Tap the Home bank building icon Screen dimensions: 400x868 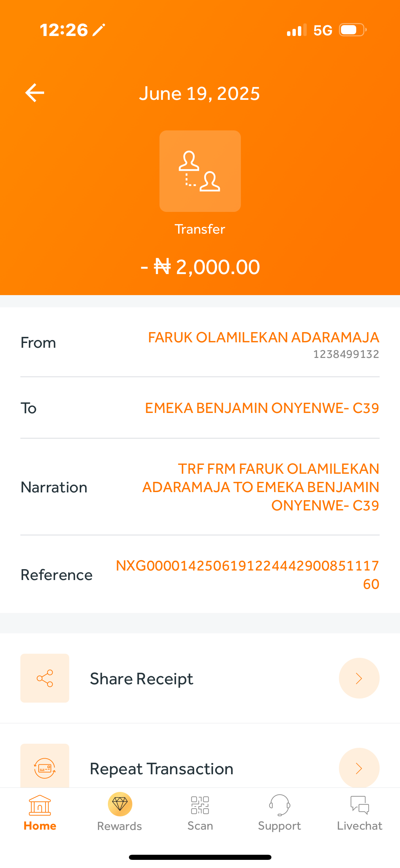point(40,805)
